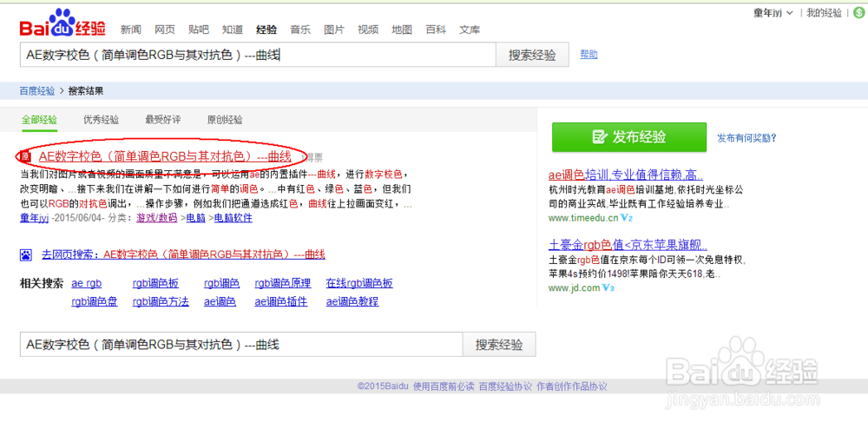This screenshot has height=429, width=868.
Task: Click related search rgb调色板
Action: click(x=155, y=283)
